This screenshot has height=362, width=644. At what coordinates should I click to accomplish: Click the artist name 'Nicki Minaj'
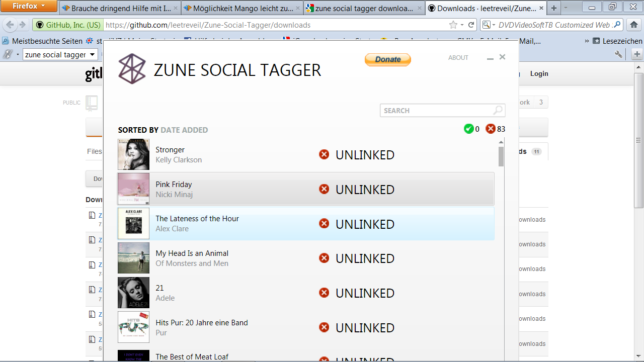(x=174, y=195)
